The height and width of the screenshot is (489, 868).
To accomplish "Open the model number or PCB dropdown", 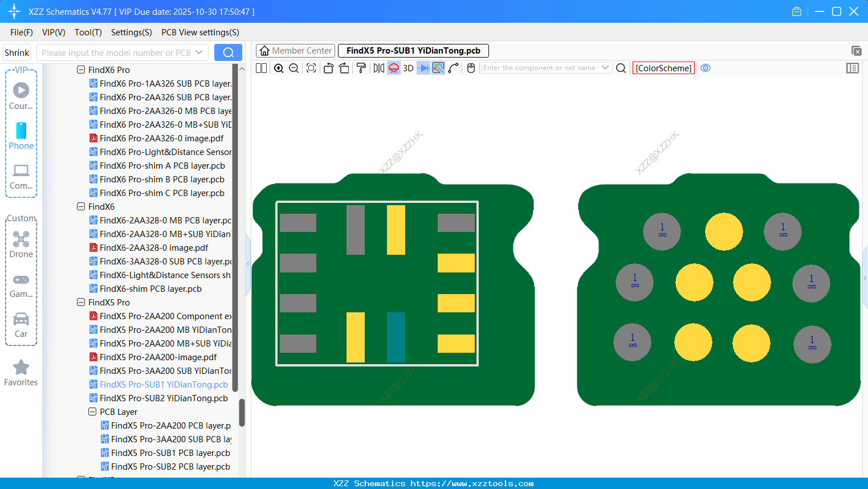I will [x=199, y=52].
